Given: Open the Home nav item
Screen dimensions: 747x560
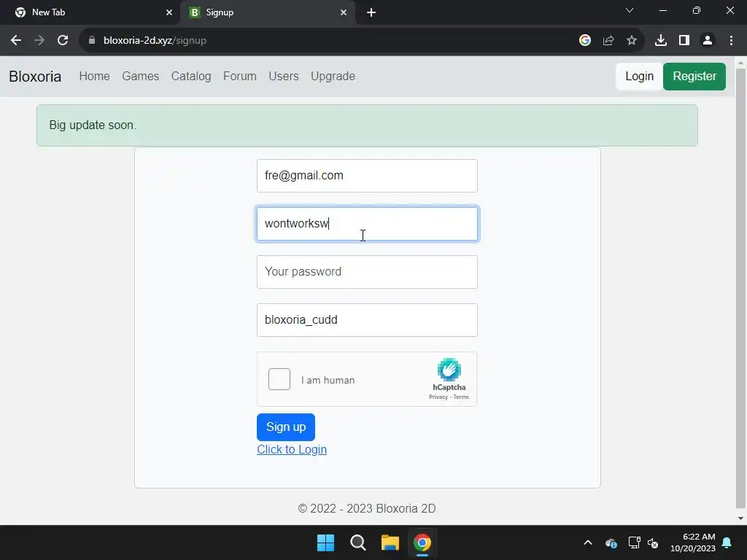Looking at the screenshot, I should pyautogui.click(x=94, y=76).
